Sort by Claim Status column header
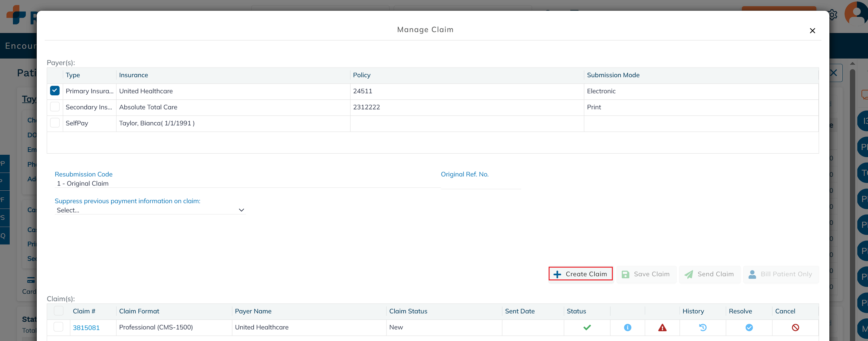868x341 pixels. click(x=408, y=311)
